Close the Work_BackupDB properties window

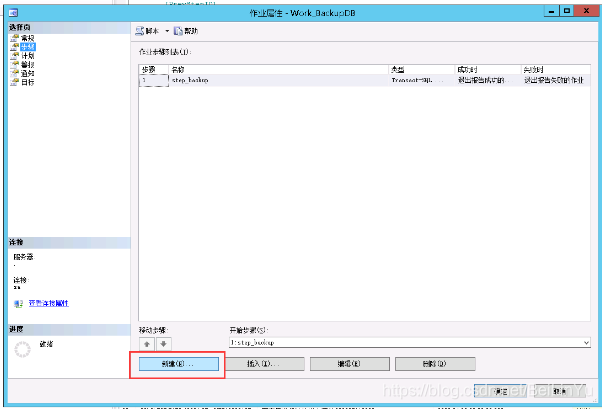click(586, 11)
